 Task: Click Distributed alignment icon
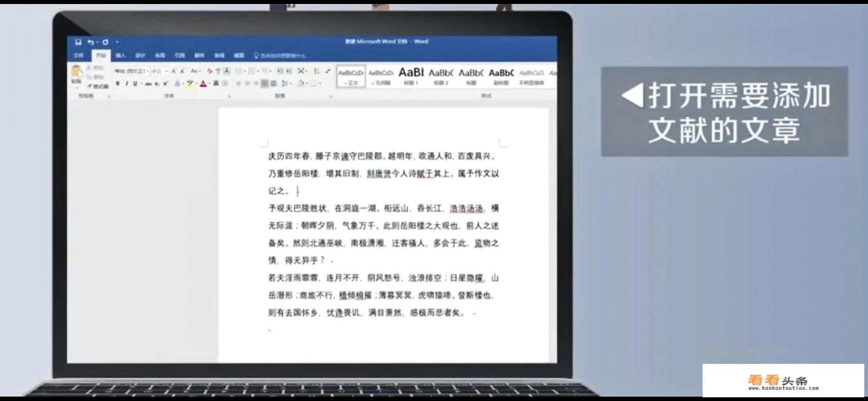point(273,84)
